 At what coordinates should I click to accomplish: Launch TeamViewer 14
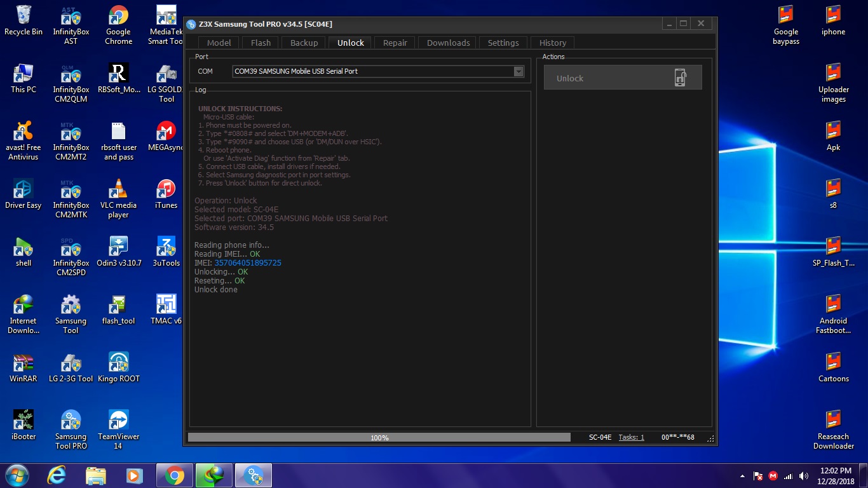[x=118, y=430]
